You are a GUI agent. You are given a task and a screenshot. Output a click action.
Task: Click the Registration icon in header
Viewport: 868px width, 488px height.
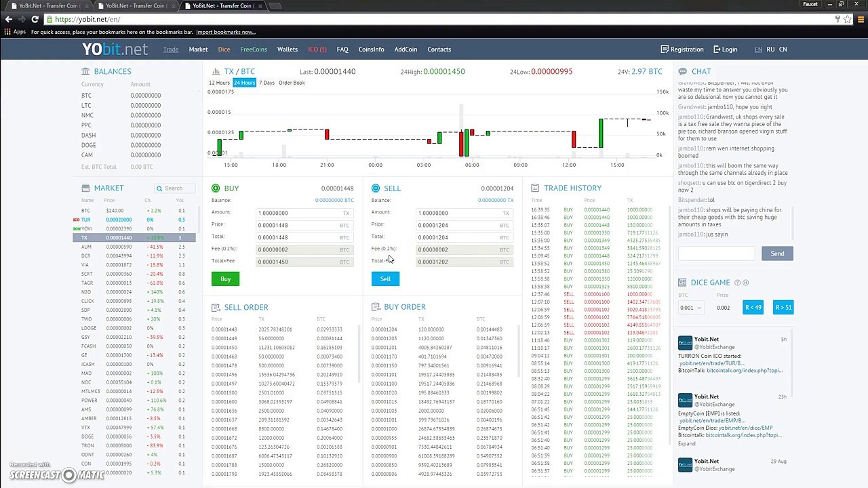pyautogui.click(x=665, y=49)
